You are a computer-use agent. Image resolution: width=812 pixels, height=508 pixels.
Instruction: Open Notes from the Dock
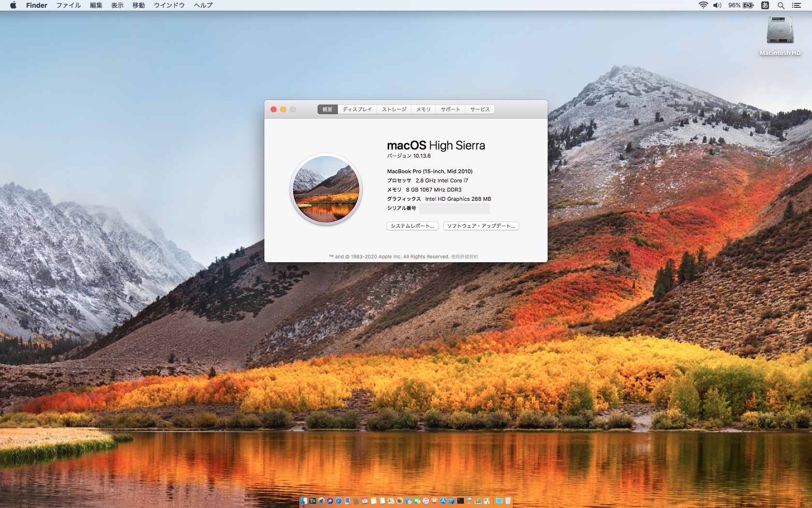(374, 501)
